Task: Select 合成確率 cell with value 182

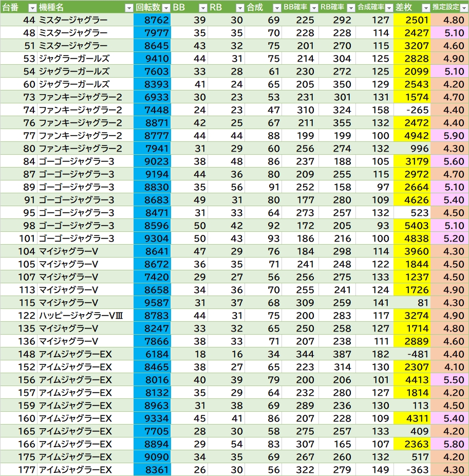Action: (374, 354)
